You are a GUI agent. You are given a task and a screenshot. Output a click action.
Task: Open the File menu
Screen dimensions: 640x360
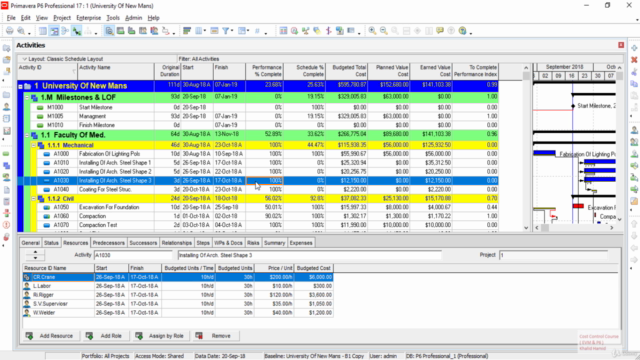pyautogui.click(x=11, y=18)
